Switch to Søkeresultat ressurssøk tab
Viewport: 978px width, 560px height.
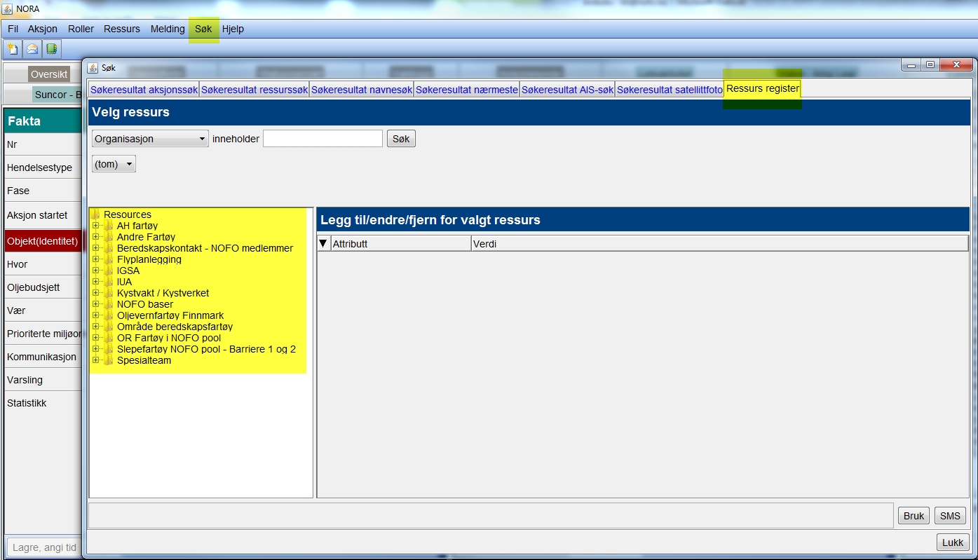(254, 90)
